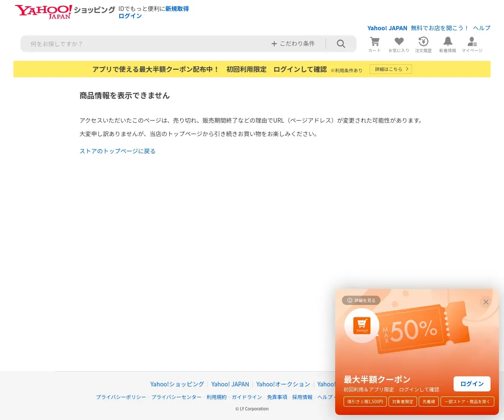
Task: Click the yellow coupon banner text
Action: click(x=210, y=69)
